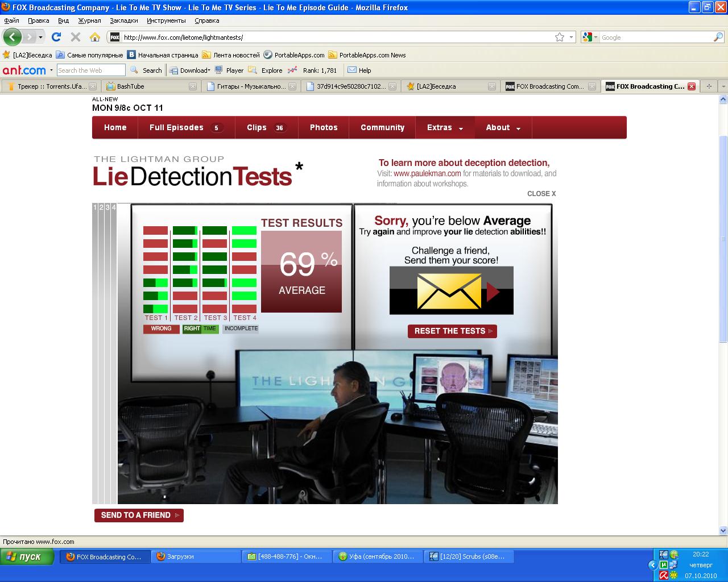Open the Инструменты menu

tap(166, 20)
